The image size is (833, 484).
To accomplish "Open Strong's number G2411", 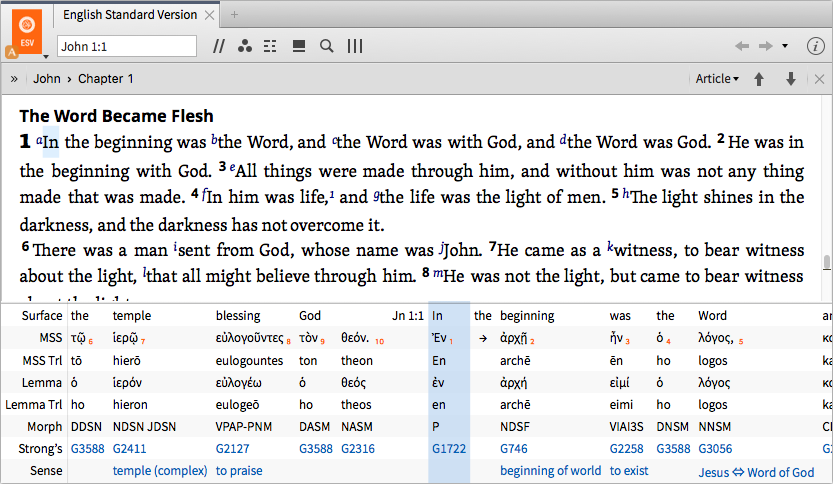I will [x=130, y=449].
